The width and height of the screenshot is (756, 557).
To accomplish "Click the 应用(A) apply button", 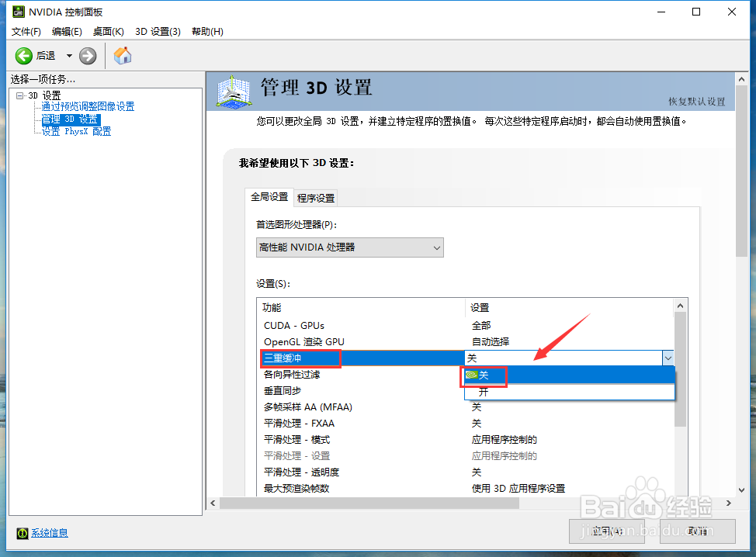I will [x=607, y=531].
